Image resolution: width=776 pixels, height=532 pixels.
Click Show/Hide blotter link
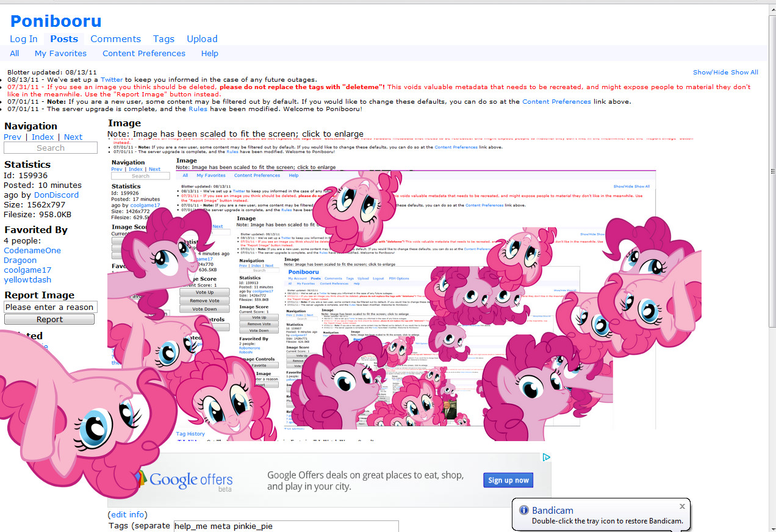(x=711, y=72)
